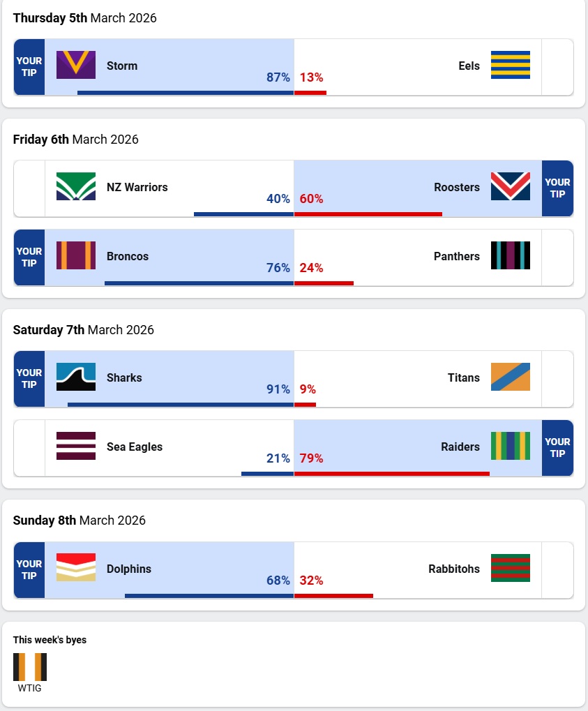Click the Panthers striped logo
Viewport: 588px width, 711px height.
pyautogui.click(x=510, y=255)
